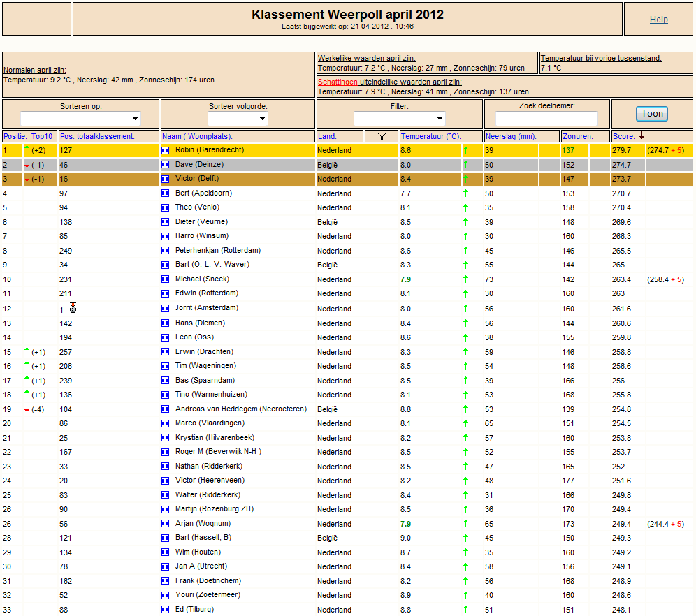Viewport: 696px width, 616px height.
Task: Open detail icon beside Dave (Deinze)
Action: point(165,165)
